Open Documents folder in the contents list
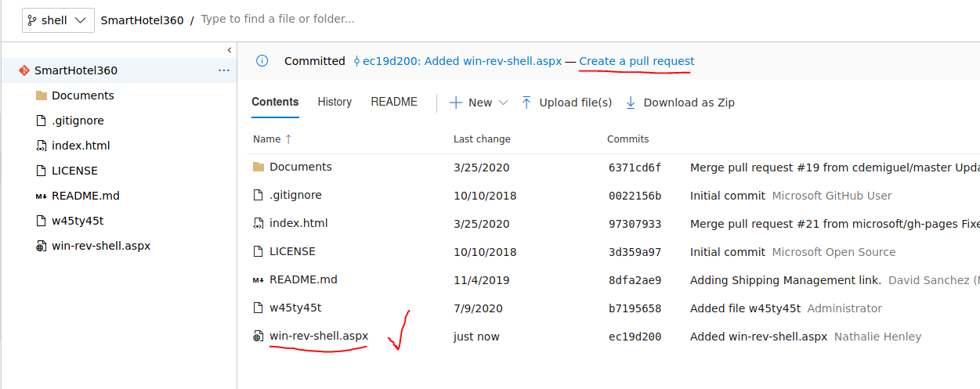Viewport: 980px width, 389px height. tap(301, 167)
